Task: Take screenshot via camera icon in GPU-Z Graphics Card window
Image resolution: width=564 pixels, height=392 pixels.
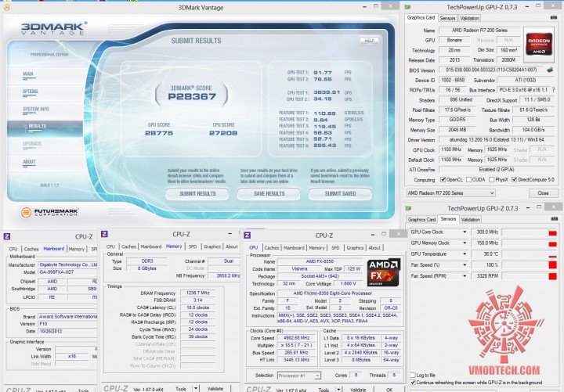Action: pos(554,17)
